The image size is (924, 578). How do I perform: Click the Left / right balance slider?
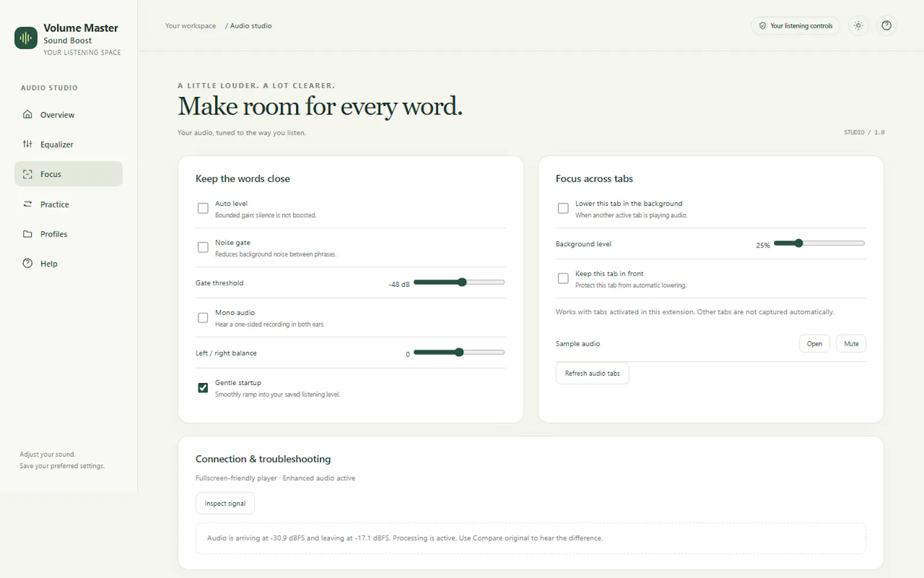tap(459, 353)
